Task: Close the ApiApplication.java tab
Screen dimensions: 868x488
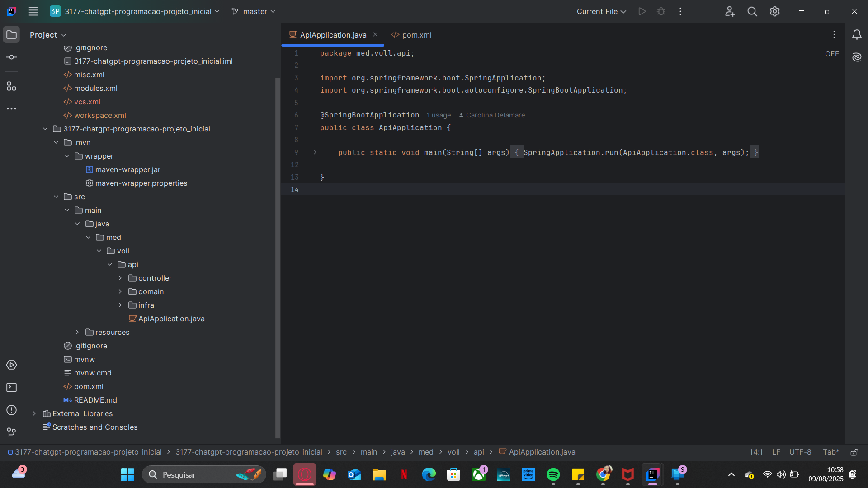Action: [375, 34]
